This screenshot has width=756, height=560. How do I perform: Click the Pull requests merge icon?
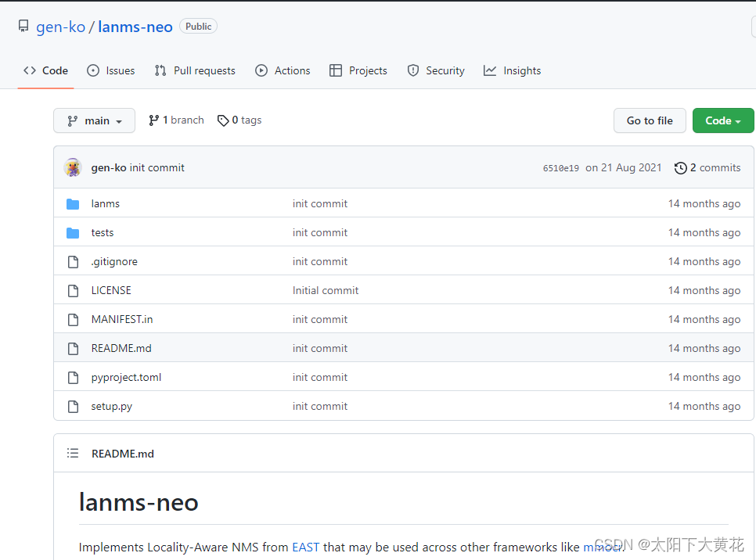160,70
